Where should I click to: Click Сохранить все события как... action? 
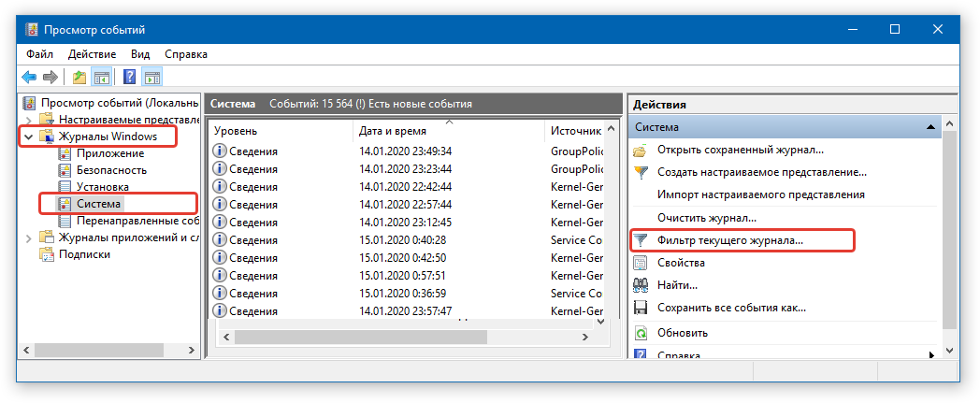(731, 308)
